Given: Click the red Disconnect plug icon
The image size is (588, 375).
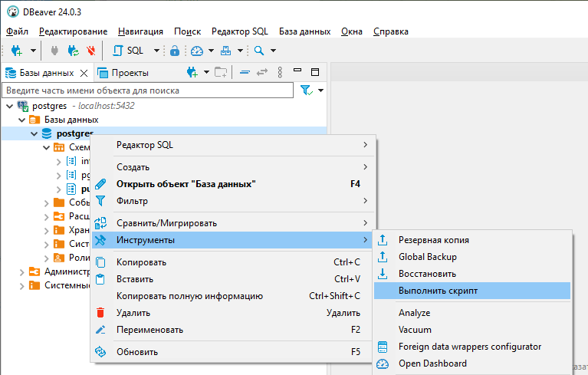Looking at the screenshot, I should point(90,51).
